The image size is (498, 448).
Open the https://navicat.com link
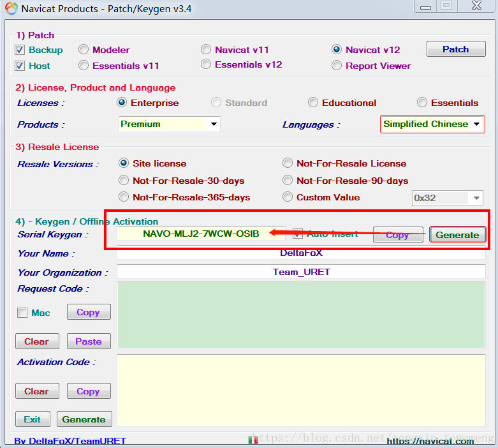click(430, 441)
